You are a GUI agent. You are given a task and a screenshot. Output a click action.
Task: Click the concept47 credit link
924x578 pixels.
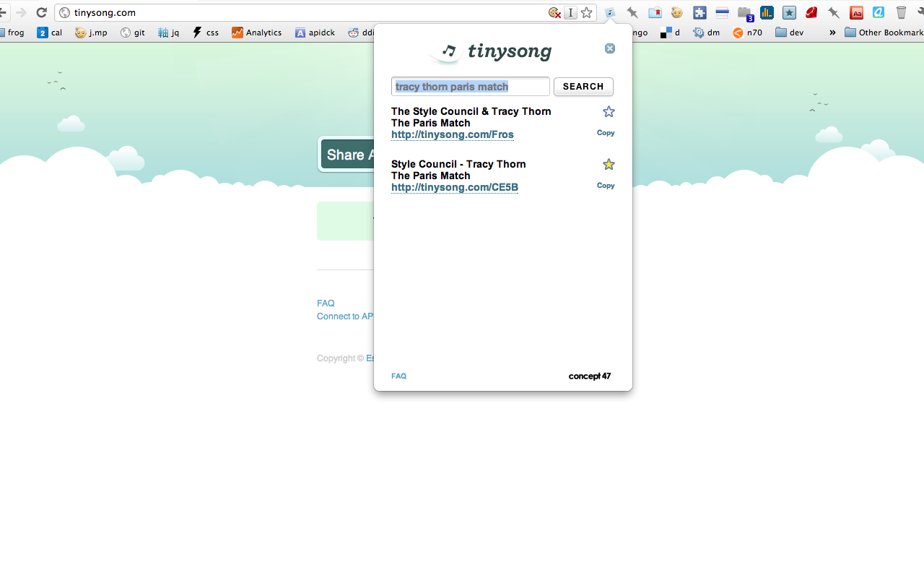coord(590,376)
